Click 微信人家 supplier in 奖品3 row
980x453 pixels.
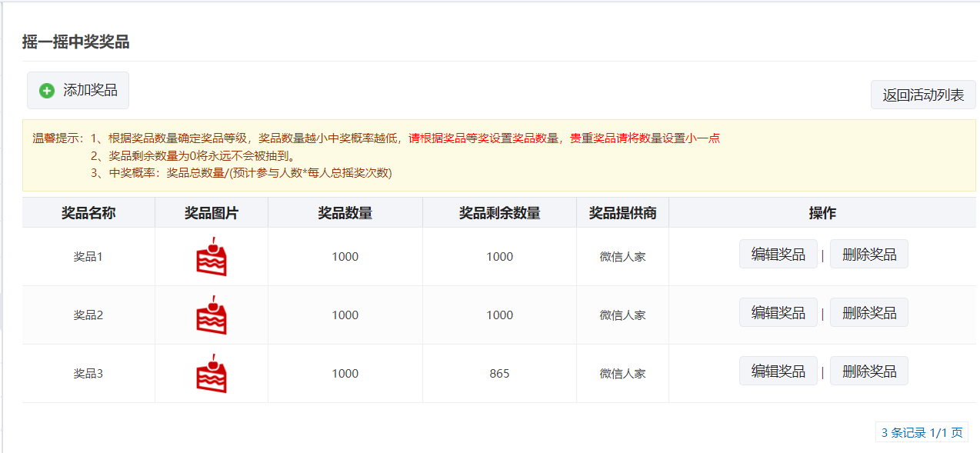pos(623,374)
